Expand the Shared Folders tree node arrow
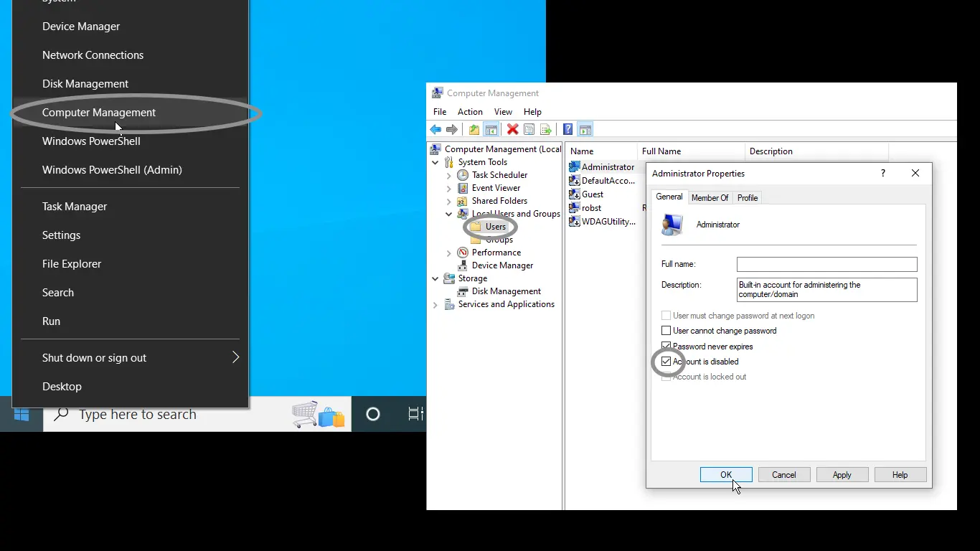Viewport: 980px width, 551px height. [449, 201]
